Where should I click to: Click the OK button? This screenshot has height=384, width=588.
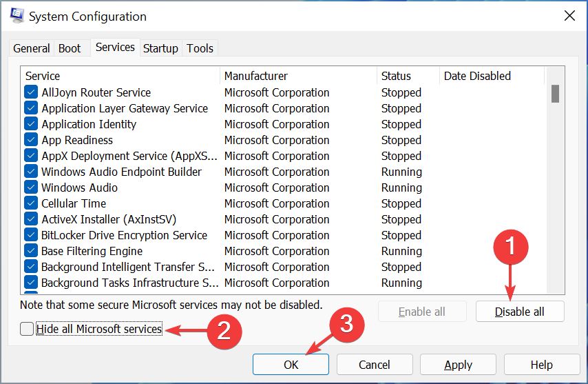click(291, 365)
